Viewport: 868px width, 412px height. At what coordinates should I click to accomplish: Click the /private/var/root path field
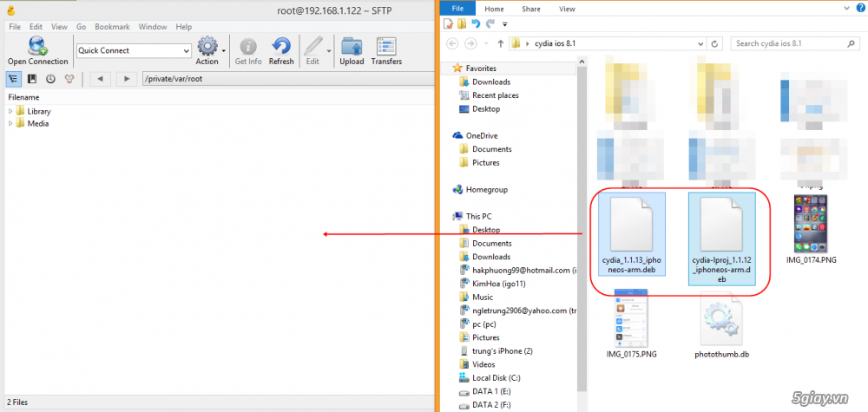click(x=288, y=79)
